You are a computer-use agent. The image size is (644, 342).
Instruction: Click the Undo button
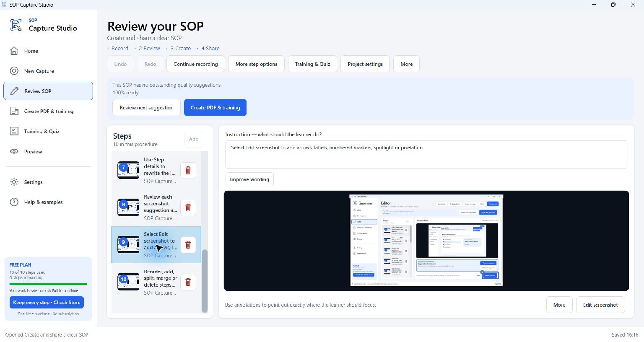(x=120, y=64)
